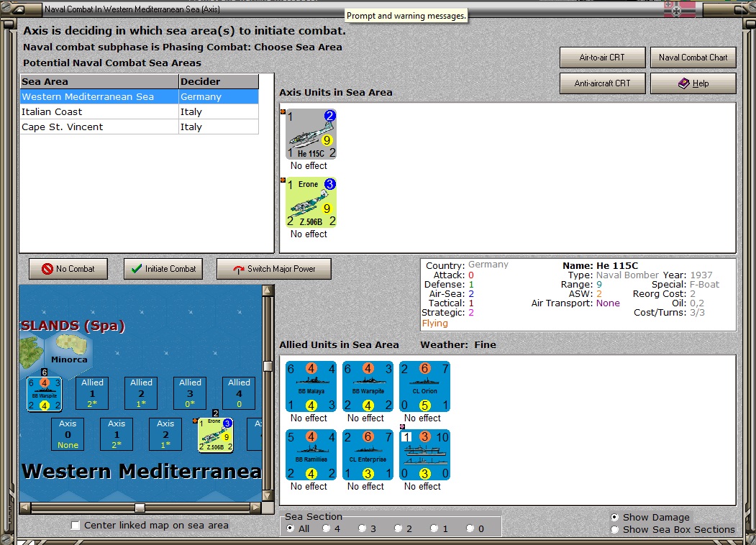Click the Allied 1 sea box section
This screenshot has height=545, width=756.
92,393
